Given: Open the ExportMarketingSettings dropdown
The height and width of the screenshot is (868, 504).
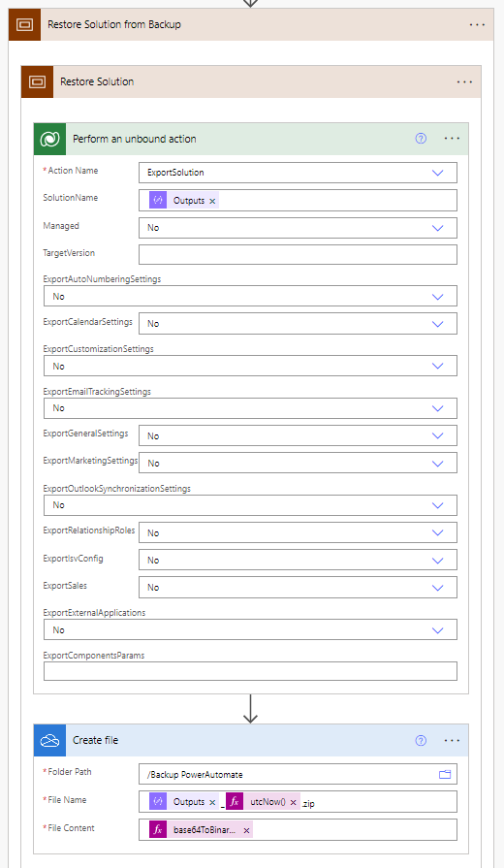Looking at the screenshot, I should pos(438,464).
